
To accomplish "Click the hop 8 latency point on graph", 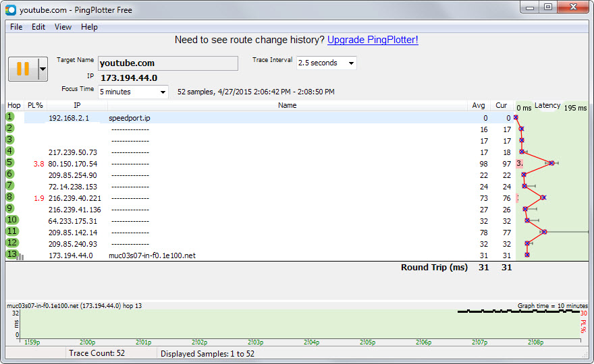I will [x=543, y=198].
